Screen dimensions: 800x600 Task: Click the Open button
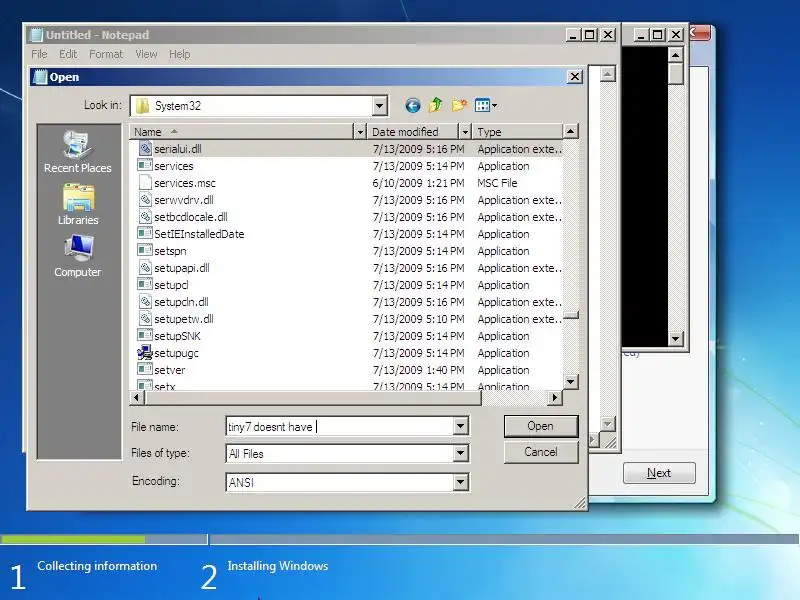[541, 426]
